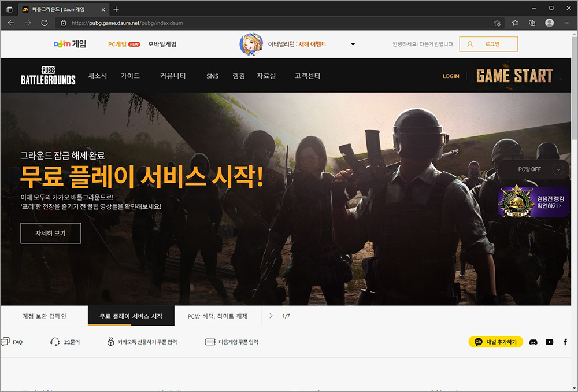Select the 무료 플레이 서비스 시작 tab

tap(131, 316)
